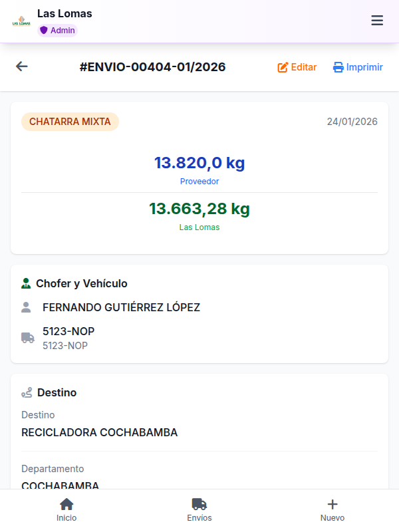Tap the Nuevo plus icon
Viewport: 399px width, 532px height.
point(332,505)
